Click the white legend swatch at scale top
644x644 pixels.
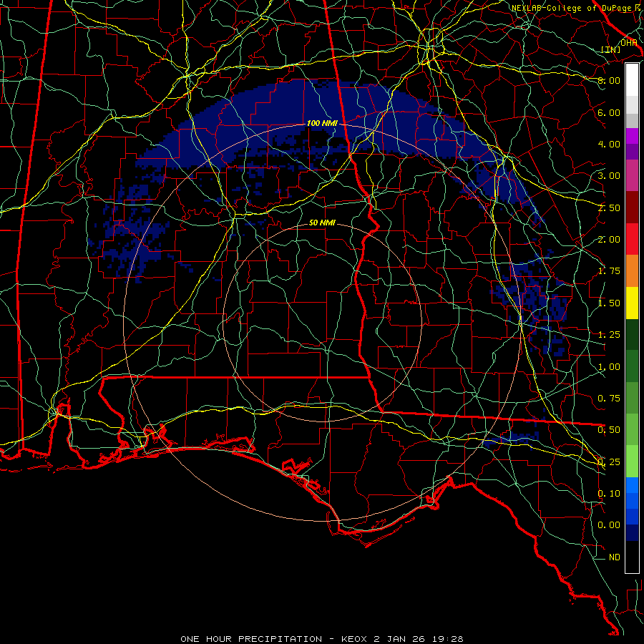click(x=632, y=79)
